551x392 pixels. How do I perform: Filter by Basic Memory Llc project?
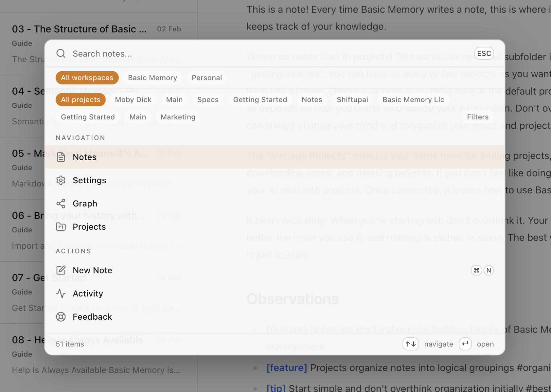(413, 99)
